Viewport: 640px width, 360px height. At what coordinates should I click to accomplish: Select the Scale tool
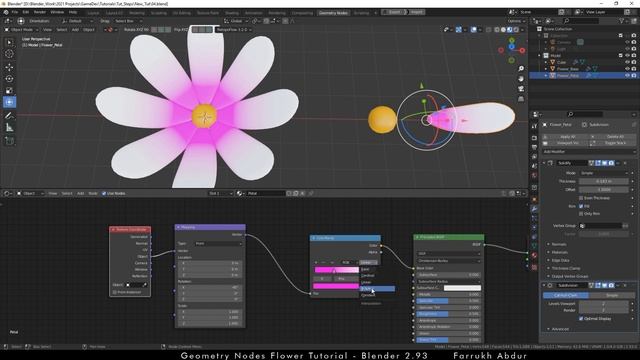(9, 91)
